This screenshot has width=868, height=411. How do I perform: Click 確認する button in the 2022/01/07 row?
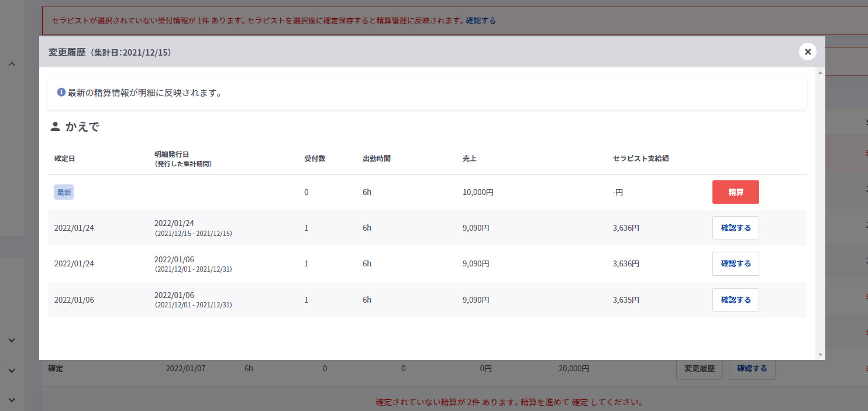click(x=752, y=369)
